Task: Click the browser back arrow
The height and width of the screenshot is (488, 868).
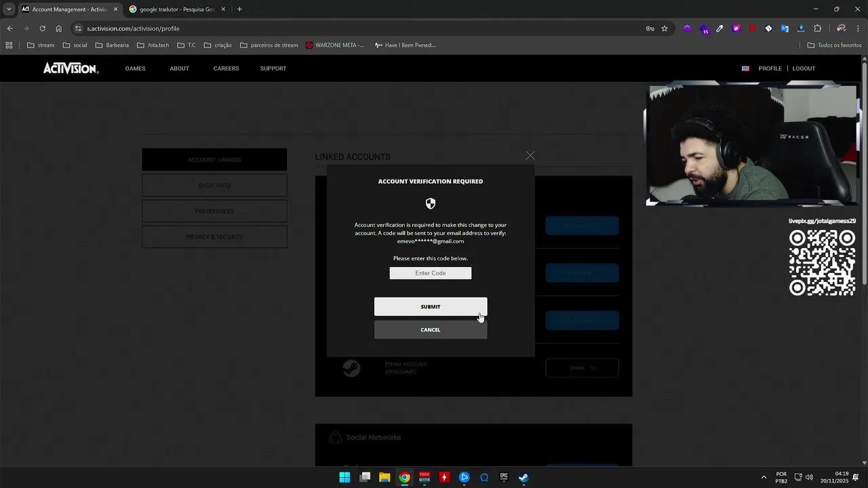Action: click(9, 28)
